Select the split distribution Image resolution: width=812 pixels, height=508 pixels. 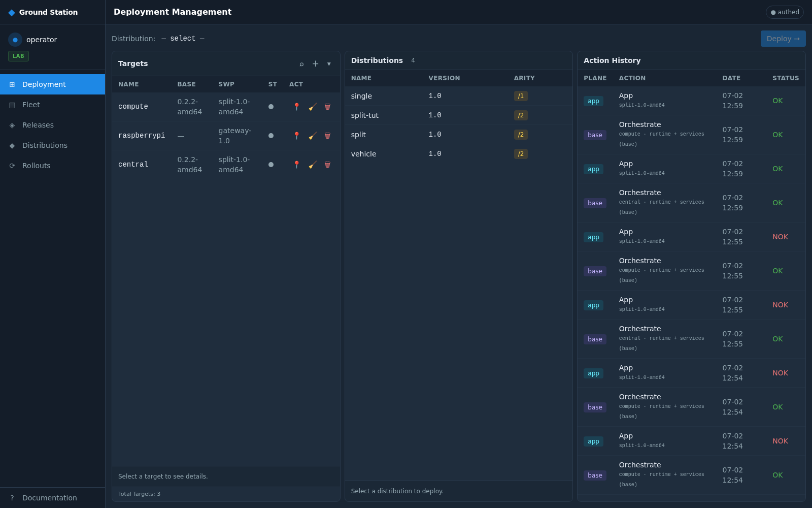[459, 135]
